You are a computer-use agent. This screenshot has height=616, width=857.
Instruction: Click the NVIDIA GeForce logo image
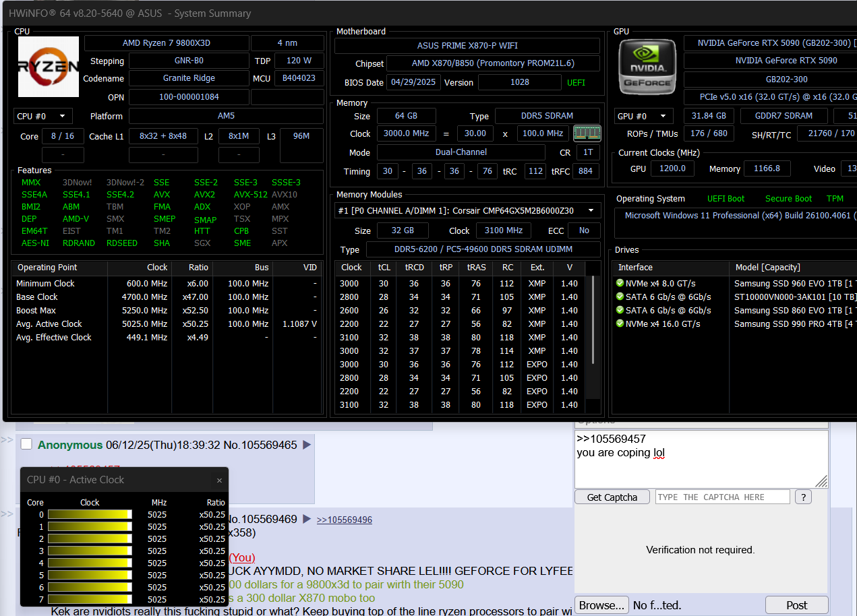pyautogui.click(x=647, y=67)
